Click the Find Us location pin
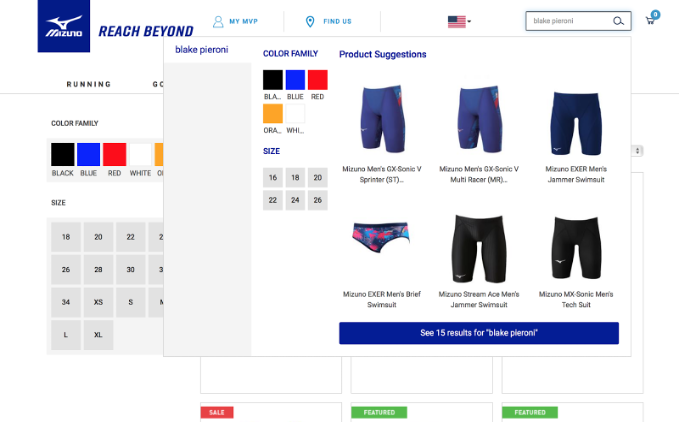This screenshot has height=422, width=680. 310,21
